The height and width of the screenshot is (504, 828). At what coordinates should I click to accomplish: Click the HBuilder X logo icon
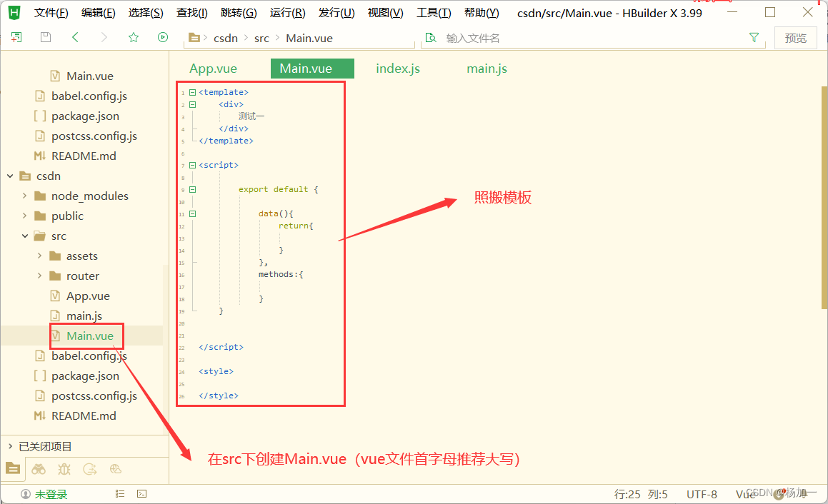[14, 13]
